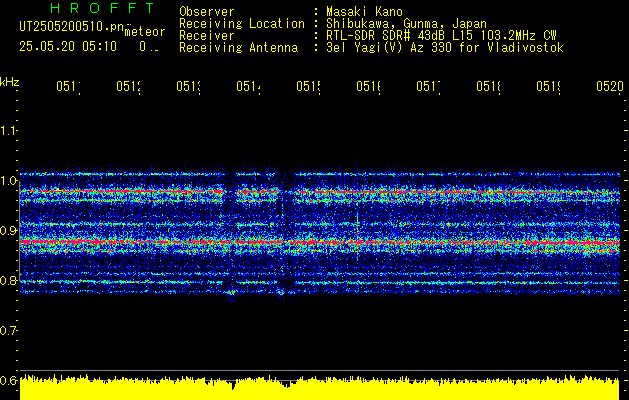Click the 0520 time marker
This screenshot has width=629, height=400.
click(x=610, y=86)
